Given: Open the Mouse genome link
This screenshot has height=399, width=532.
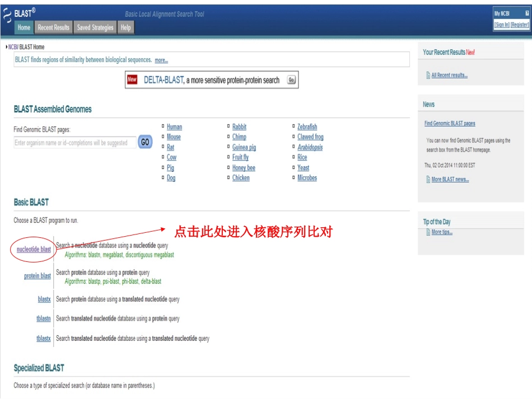Looking at the screenshot, I should coord(174,137).
